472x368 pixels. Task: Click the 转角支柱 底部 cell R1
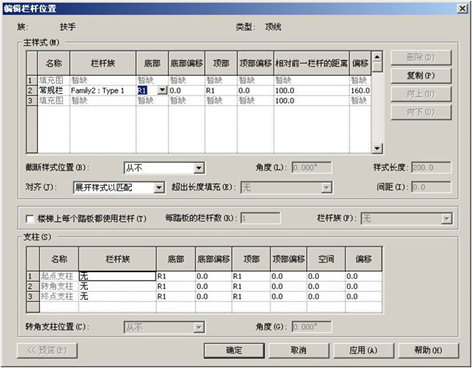[176, 286]
